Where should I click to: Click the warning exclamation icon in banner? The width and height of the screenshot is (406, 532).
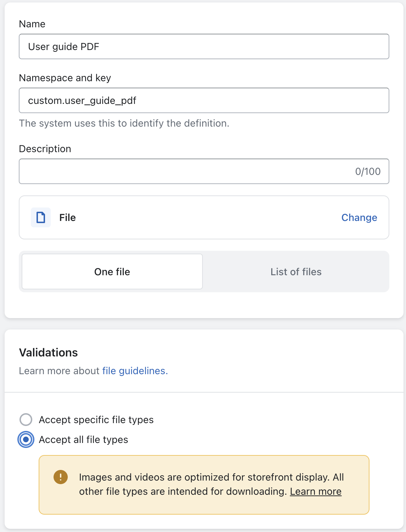(61, 477)
